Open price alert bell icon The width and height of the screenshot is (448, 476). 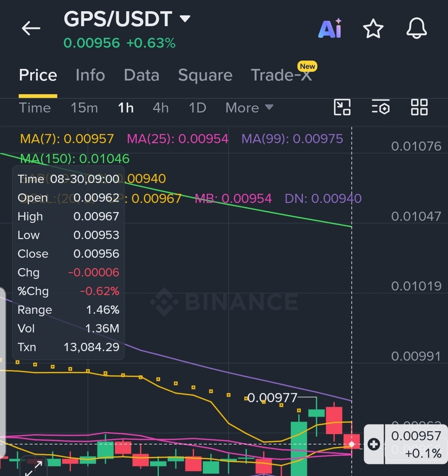point(416,28)
